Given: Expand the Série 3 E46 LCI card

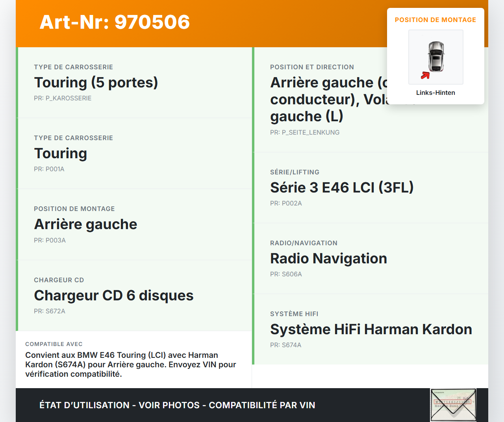Looking at the screenshot, I should click(342, 188).
